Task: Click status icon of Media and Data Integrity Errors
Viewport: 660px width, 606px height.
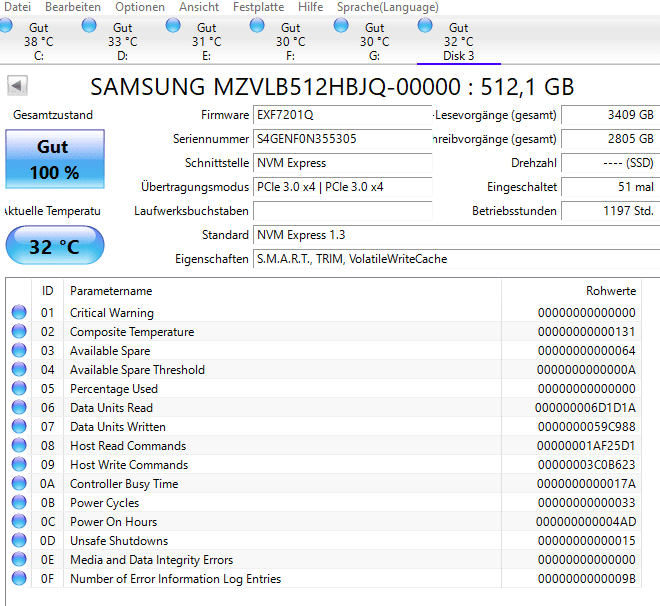Action: [19, 559]
